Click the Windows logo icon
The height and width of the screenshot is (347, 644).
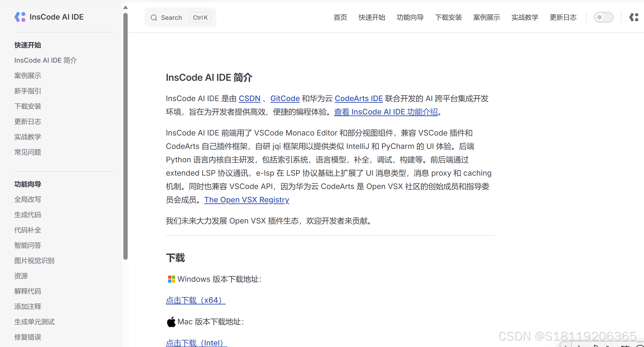[x=171, y=279]
